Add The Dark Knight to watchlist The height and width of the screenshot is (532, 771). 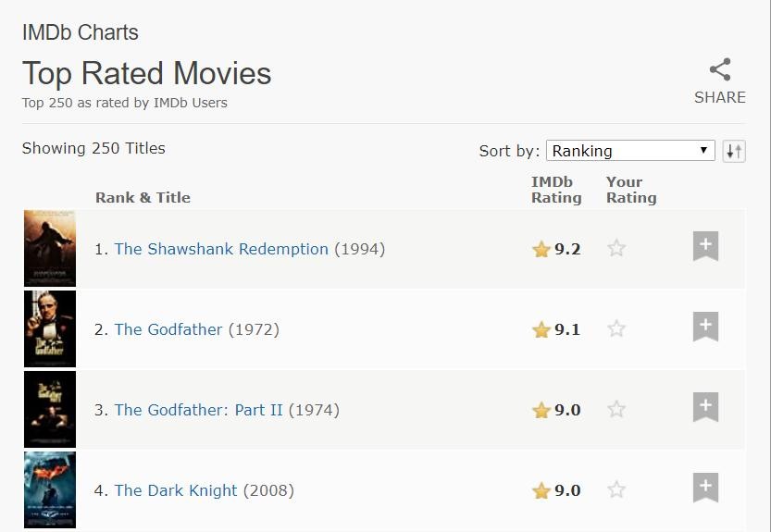[705, 488]
